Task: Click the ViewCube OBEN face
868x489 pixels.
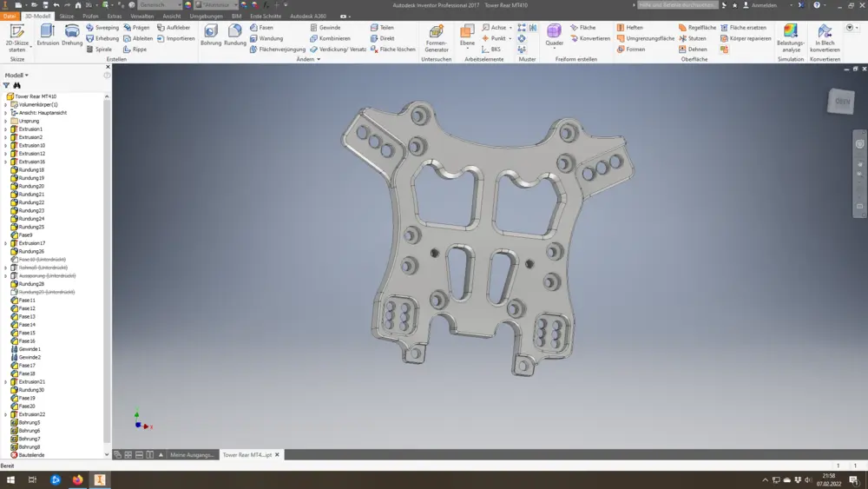Action: 841,102
